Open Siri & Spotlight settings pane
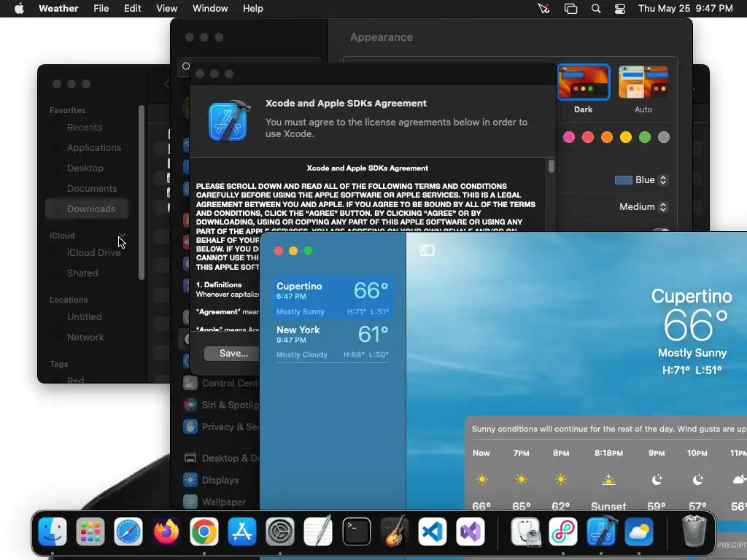The image size is (747, 560). (x=221, y=405)
